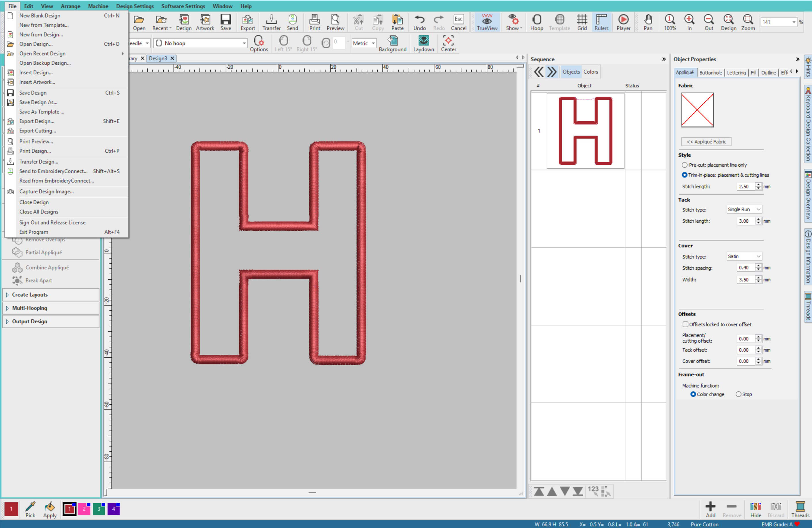Click the Transfer toolbar icon
812x528 pixels.
[x=271, y=22]
